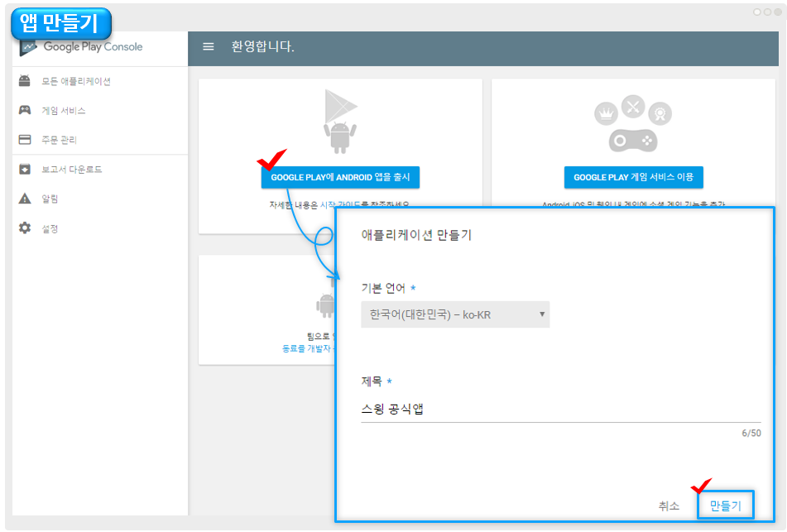Click 만들기 to create the application
Screen dimensions: 787x532
coord(725,506)
